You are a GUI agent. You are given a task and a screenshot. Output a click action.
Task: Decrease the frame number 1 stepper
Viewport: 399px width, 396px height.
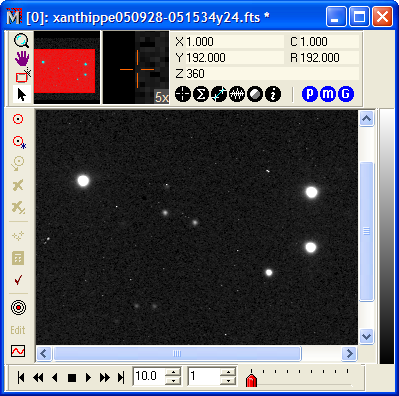click(x=228, y=381)
